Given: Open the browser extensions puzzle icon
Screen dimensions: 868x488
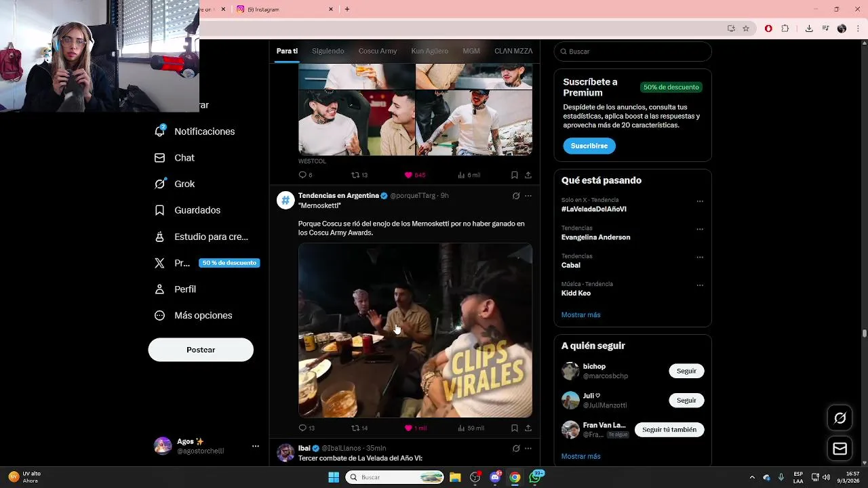Looking at the screenshot, I should pos(785,28).
